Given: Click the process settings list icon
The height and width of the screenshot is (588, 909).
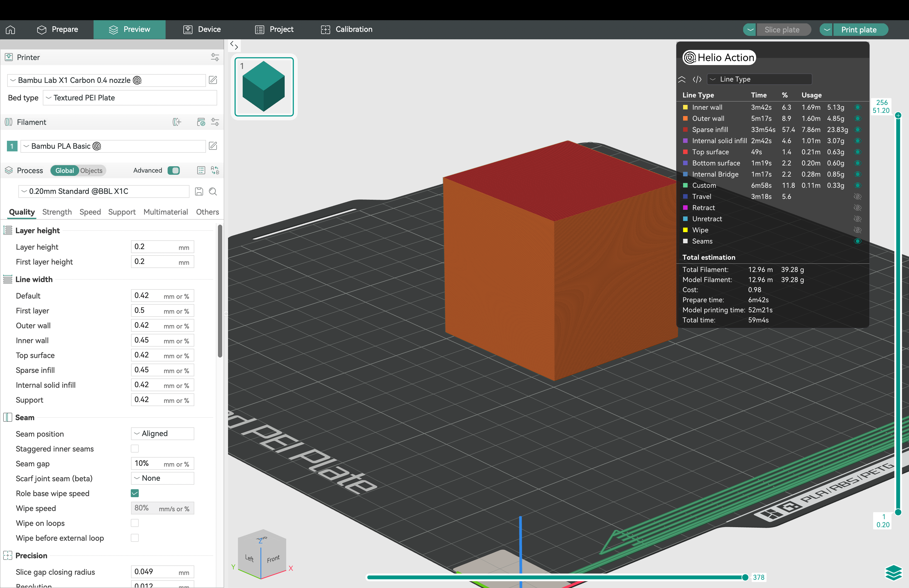Looking at the screenshot, I should coord(201,170).
